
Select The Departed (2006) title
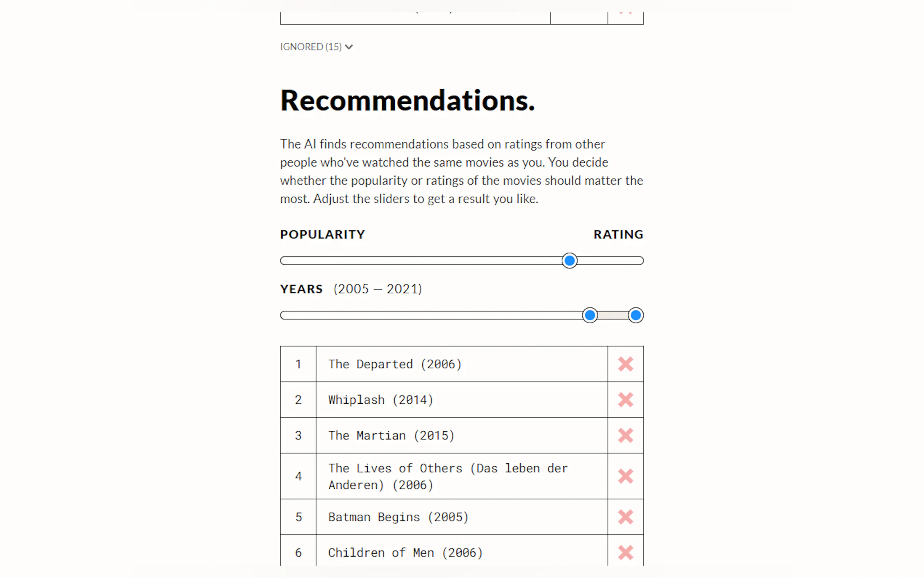pos(395,364)
